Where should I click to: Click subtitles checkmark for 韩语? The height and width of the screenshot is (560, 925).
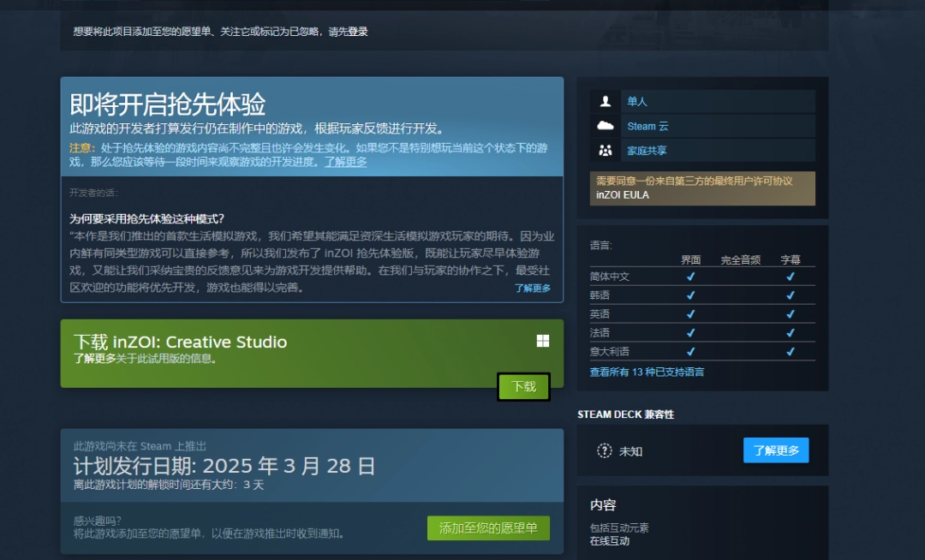pyautogui.click(x=791, y=295)
